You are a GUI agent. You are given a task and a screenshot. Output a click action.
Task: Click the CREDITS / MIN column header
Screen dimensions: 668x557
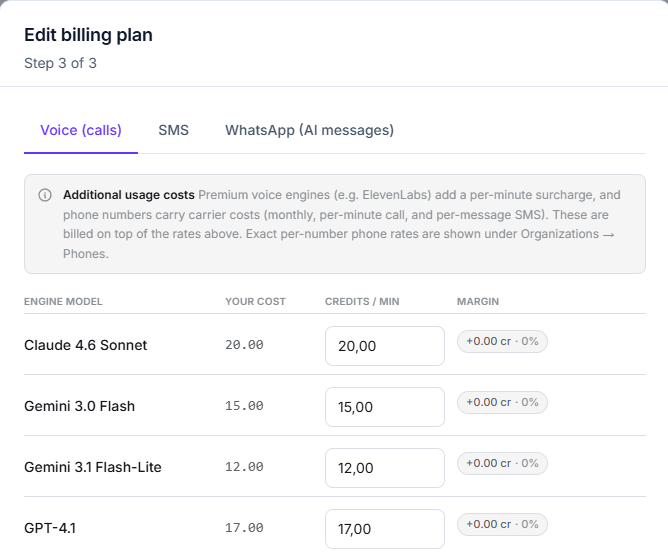pos(362,302)
